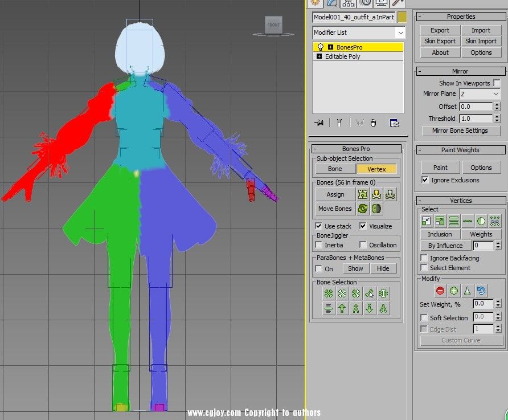Switch to the Display command panel tab
508x420 pixels.
pyautogui.click(x=382, y=3)
